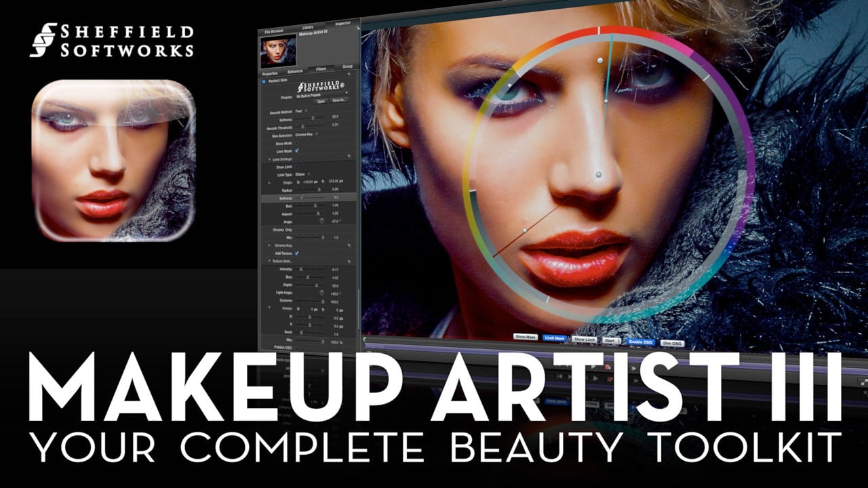
Task: Adjust the texture Depth slider
Action: pos(310,285)
